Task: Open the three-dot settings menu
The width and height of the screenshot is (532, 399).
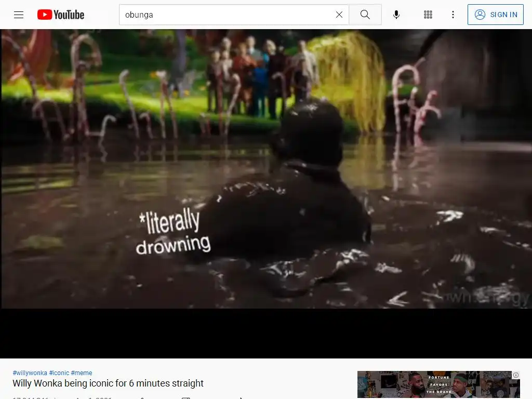Action: click(x=453, y=15)
